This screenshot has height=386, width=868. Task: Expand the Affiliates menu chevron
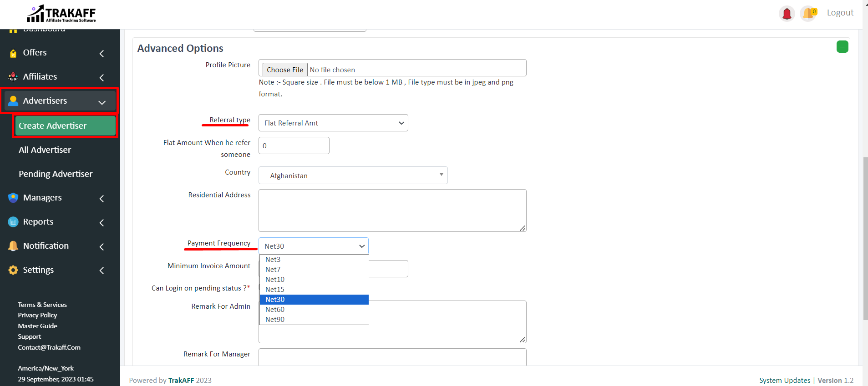pos(102,78)
